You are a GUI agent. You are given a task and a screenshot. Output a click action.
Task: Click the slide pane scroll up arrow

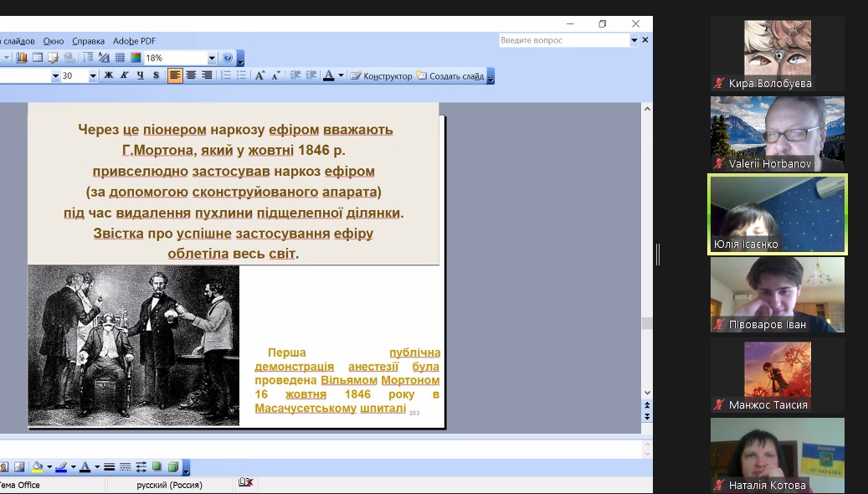click(647, 109)
